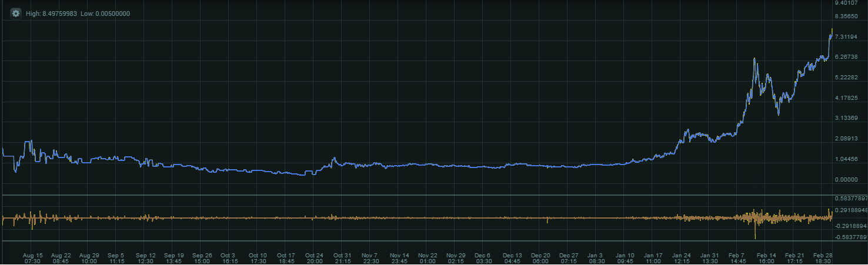This screenshot has width=868, height=265.
Task: Click the 2.08913 price axis label
Action: (x=847, y=139)
